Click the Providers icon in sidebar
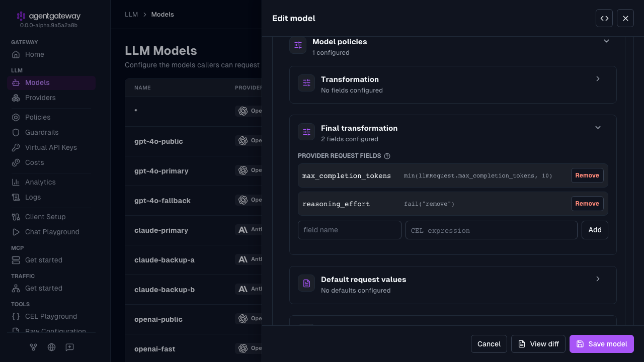The image size is (644, 362). [16, 98]
